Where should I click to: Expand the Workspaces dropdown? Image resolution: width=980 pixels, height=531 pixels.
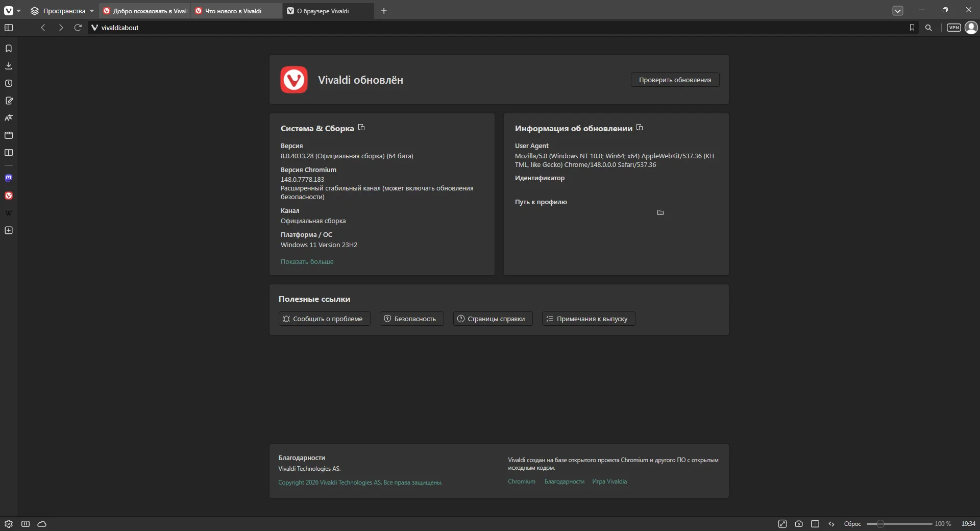coord(62,11)
